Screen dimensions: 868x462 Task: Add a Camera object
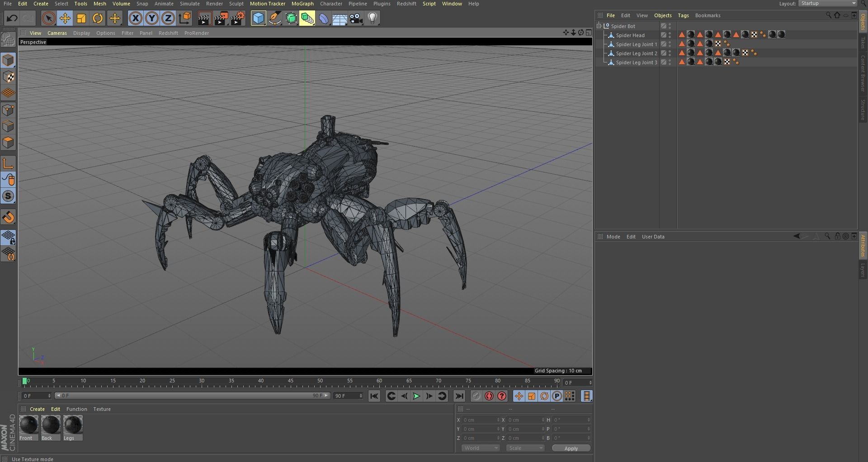(356, 19)
